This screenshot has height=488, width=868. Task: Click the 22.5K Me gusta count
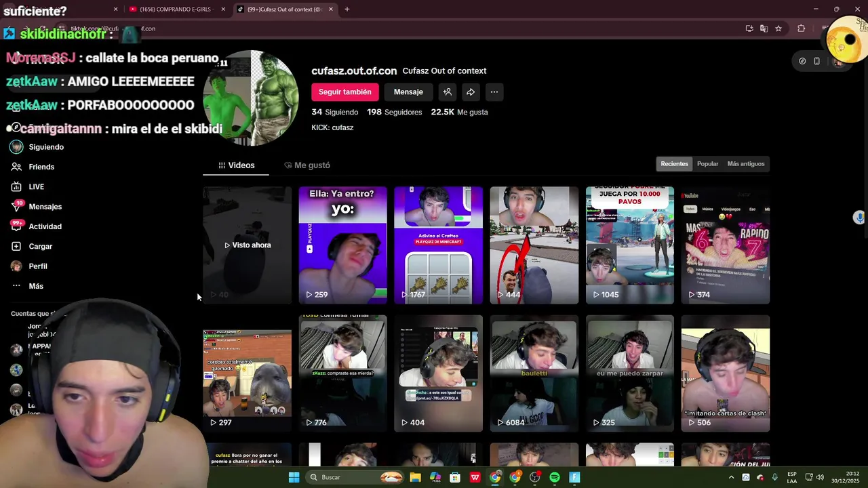459,113
